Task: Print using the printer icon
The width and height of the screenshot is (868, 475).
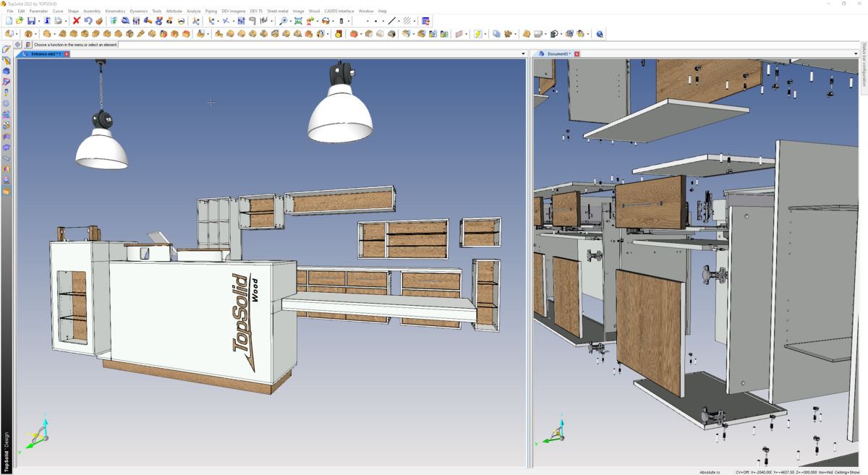Action: (x=58, y=21)
